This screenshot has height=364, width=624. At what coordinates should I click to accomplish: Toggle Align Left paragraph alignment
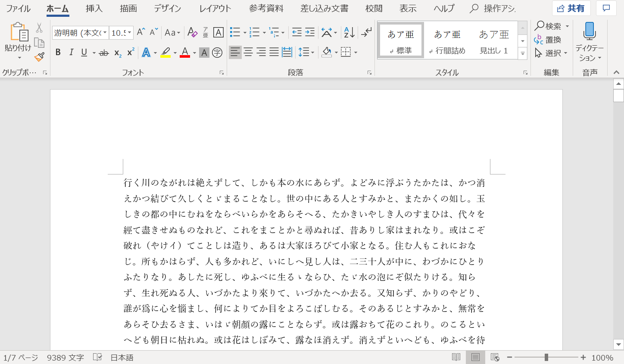(x=235, y=53)
